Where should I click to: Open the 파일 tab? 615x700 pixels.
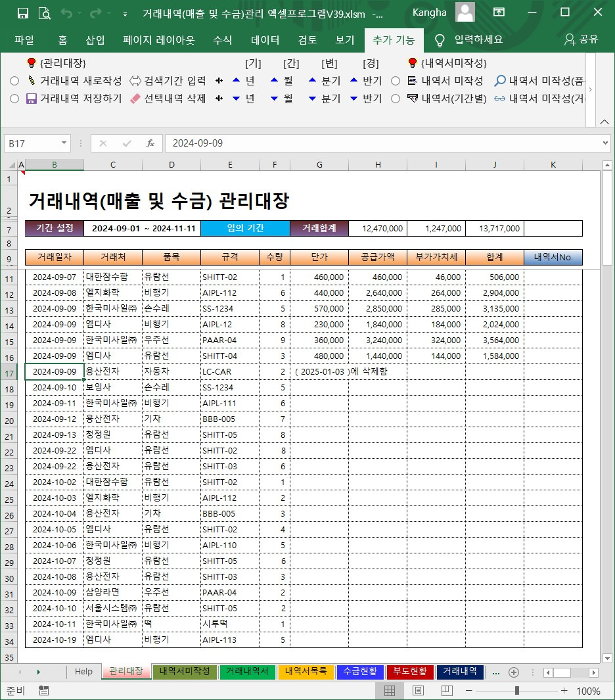pos(24,40)
